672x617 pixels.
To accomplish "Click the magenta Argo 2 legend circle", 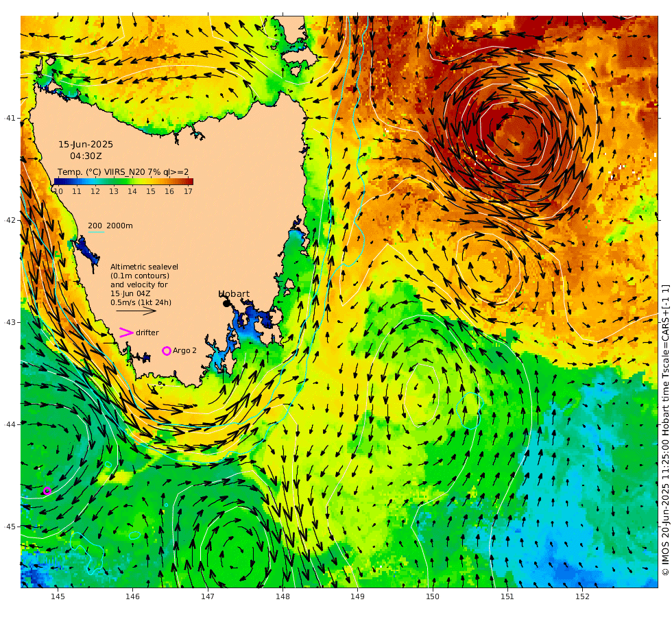I will coord(167,351).
